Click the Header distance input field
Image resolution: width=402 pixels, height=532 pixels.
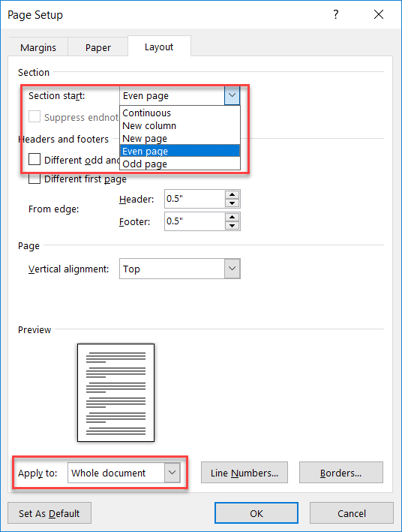coord(195,199)
